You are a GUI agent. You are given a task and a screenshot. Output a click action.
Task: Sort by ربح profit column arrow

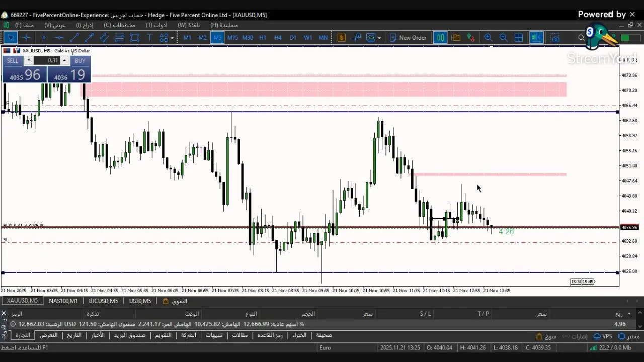629,314
